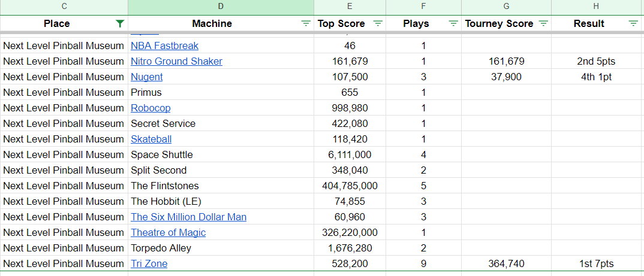Select the Plays header cell
This screenshot has width=644, height=276.
423,24
